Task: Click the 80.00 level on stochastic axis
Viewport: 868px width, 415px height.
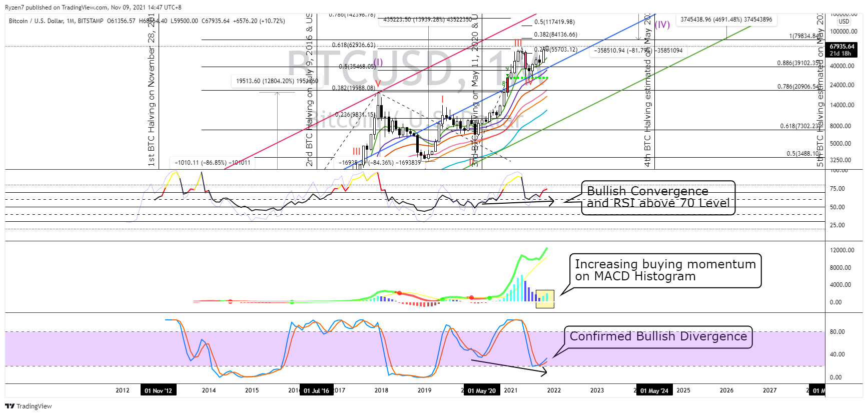Action: (837, 332)
